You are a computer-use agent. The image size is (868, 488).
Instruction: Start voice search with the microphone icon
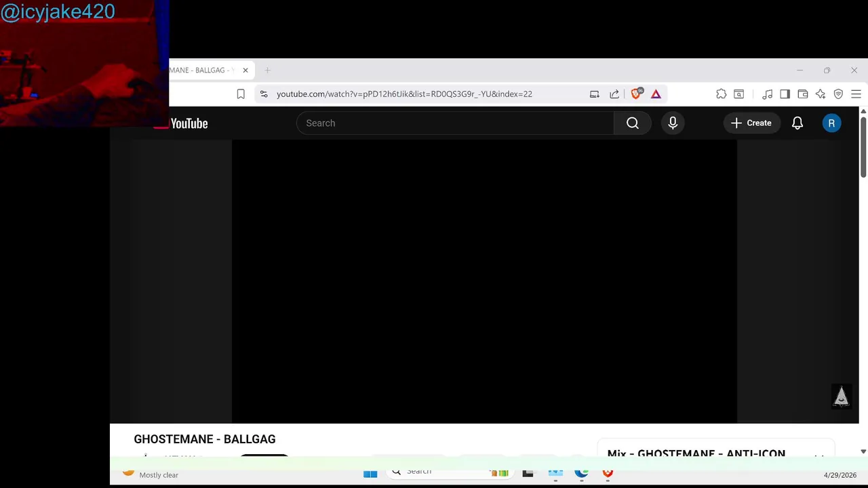[x=673, y=123]
